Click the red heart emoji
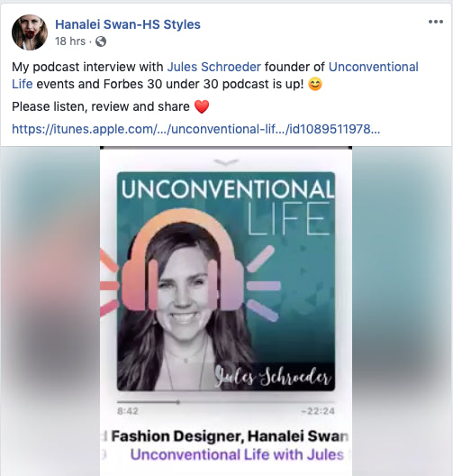 202,106
